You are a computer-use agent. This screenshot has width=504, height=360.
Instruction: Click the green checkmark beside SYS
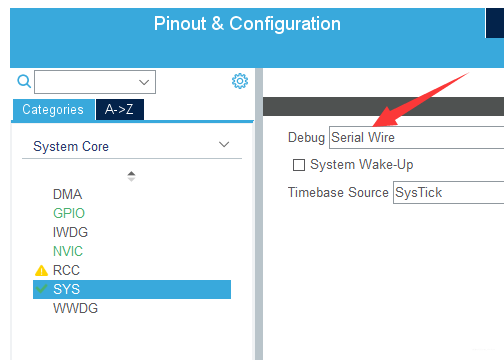pos(41,289)
